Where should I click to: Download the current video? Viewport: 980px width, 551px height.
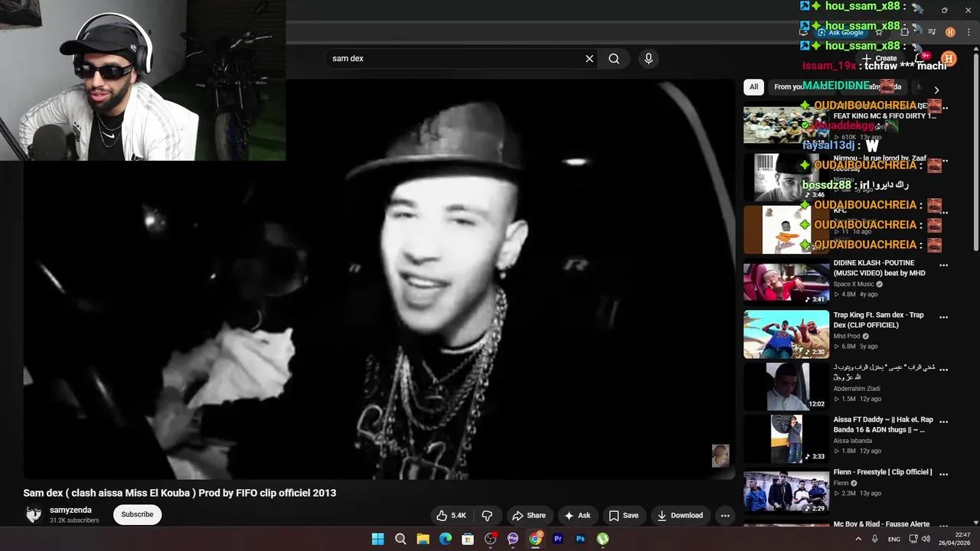pyautogui.click(x=680, y=515)
